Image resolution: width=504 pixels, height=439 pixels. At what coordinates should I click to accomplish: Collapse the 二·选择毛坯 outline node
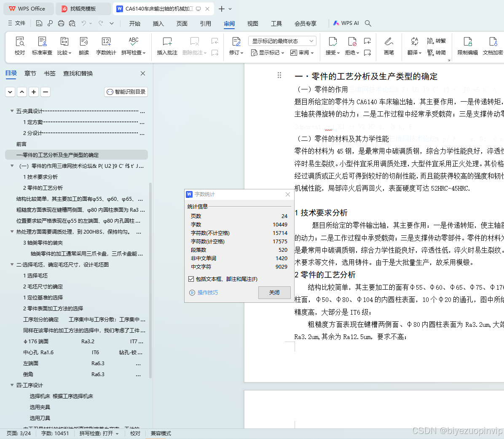12,264
